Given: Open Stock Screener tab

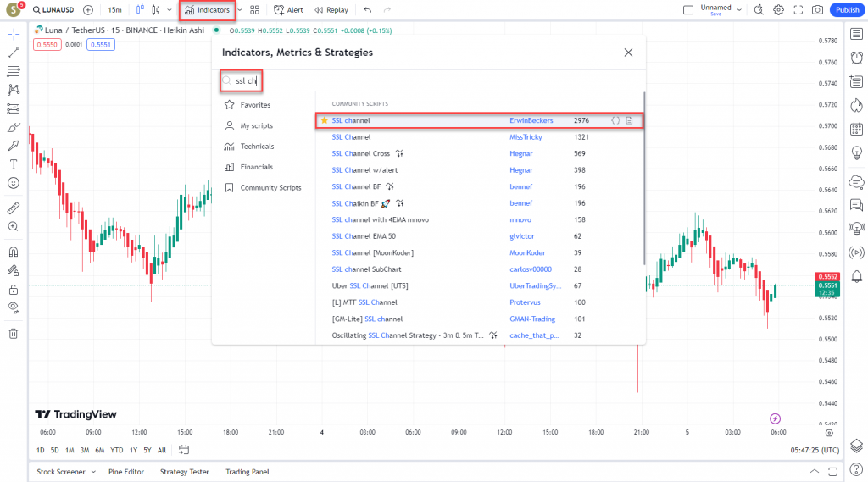Looking at the screenshot, I should (x=61, y=472).
